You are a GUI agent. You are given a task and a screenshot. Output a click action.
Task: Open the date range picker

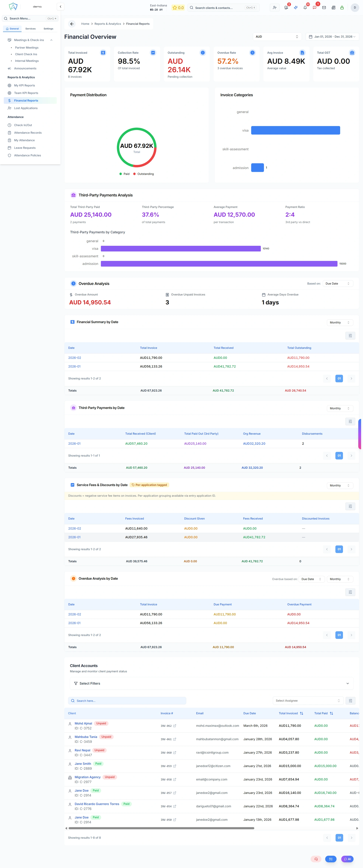point(332,37)
